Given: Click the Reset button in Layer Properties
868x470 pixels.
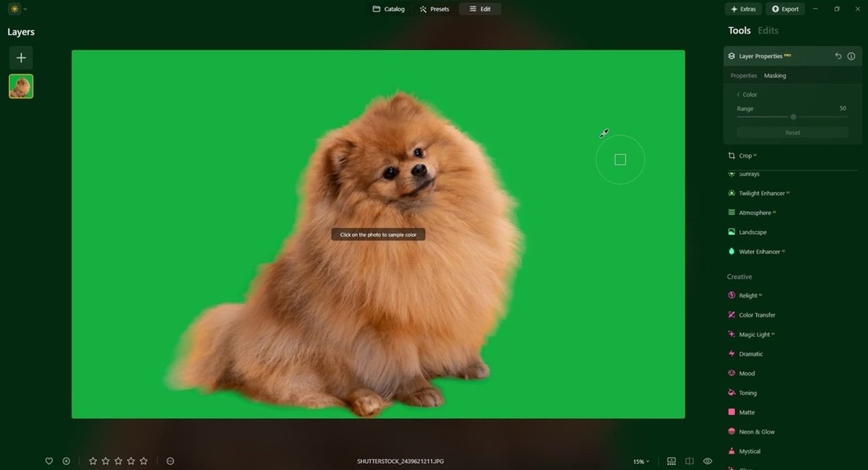Looking at the screenshot, I should point(792,132).
